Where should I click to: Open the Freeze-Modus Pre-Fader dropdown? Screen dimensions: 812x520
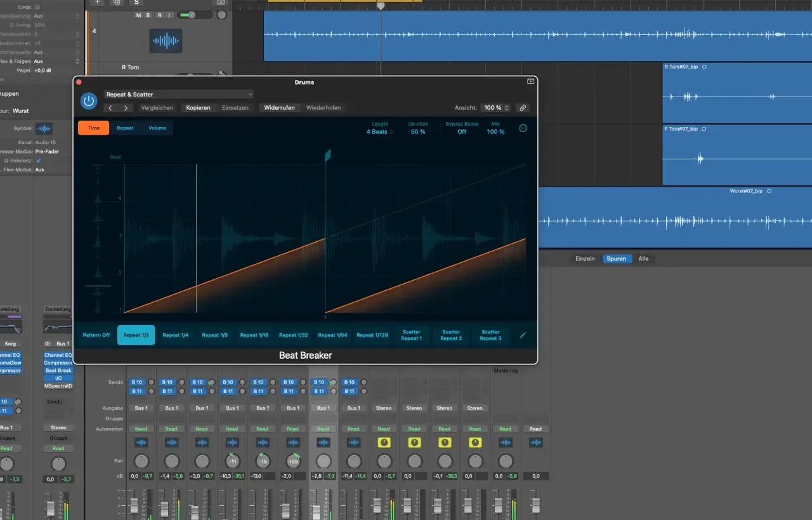tap(48, 152)
